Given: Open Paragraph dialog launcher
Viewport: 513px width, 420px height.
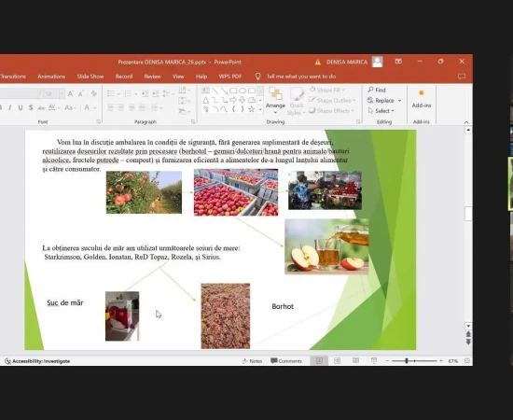Looking at the screenshot, I should 193,121.
